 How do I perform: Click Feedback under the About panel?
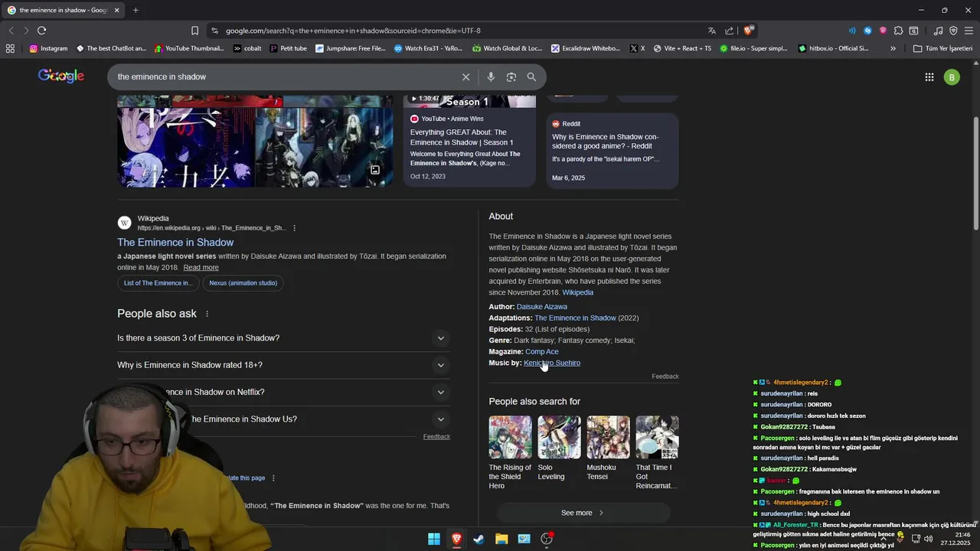[x=665, y=377]
